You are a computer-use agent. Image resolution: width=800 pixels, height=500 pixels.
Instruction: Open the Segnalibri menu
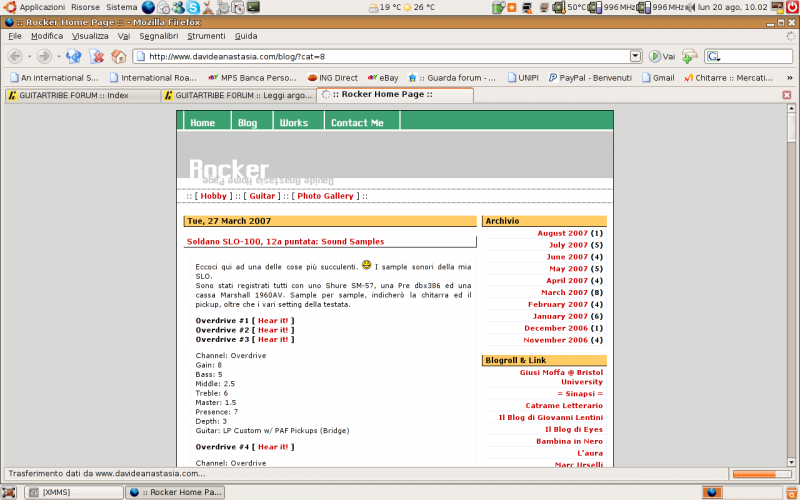(159, 36)
